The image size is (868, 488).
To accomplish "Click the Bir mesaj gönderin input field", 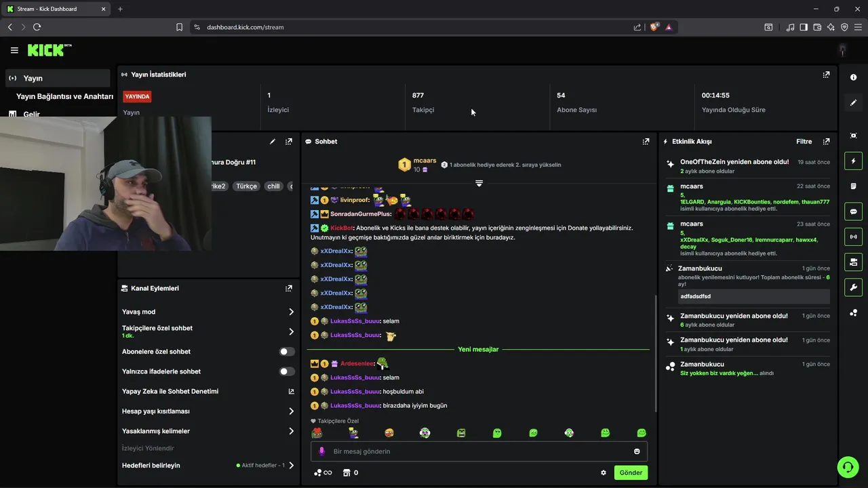I will pyautogui.click(x=479, y=451).
